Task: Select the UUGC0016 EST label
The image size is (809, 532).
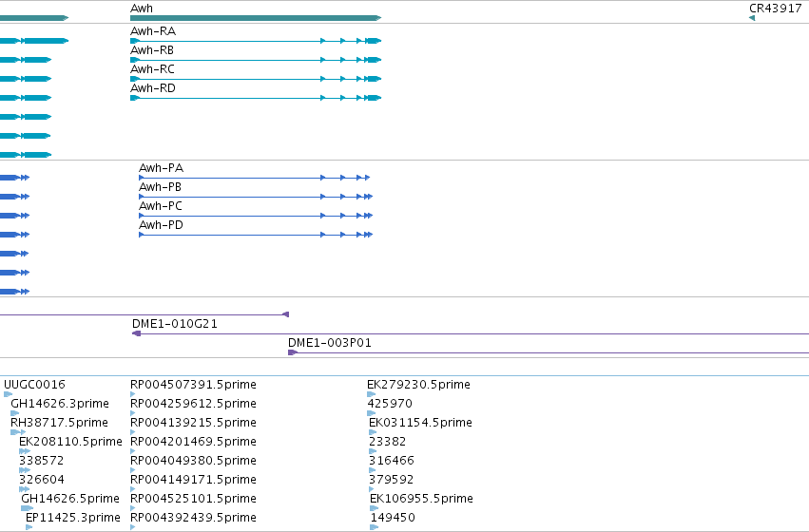Action: (x=34, y=385)
